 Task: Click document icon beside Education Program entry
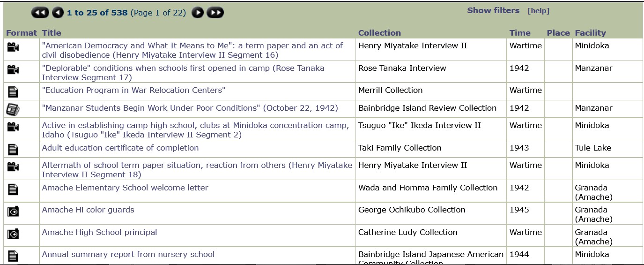coord(13,91)
